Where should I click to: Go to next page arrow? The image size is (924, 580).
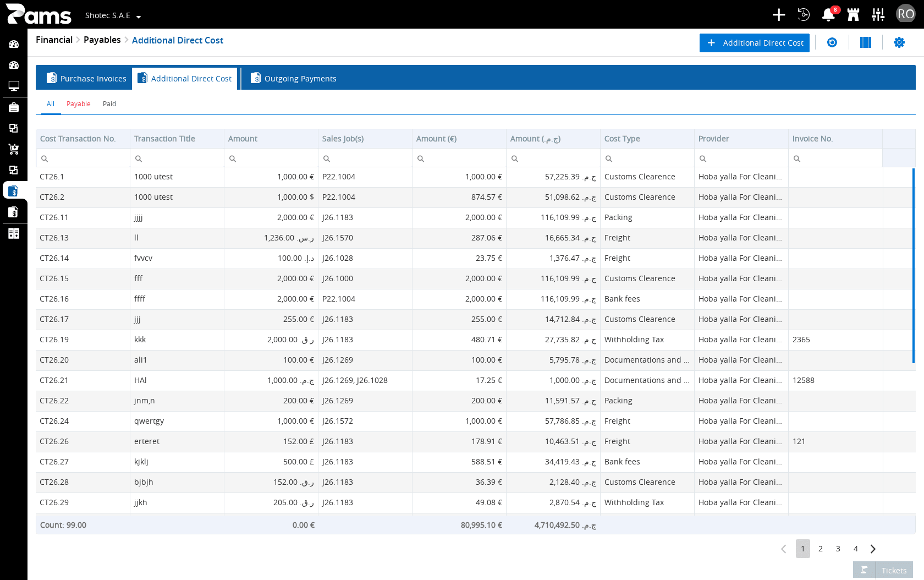click(873, 549)
